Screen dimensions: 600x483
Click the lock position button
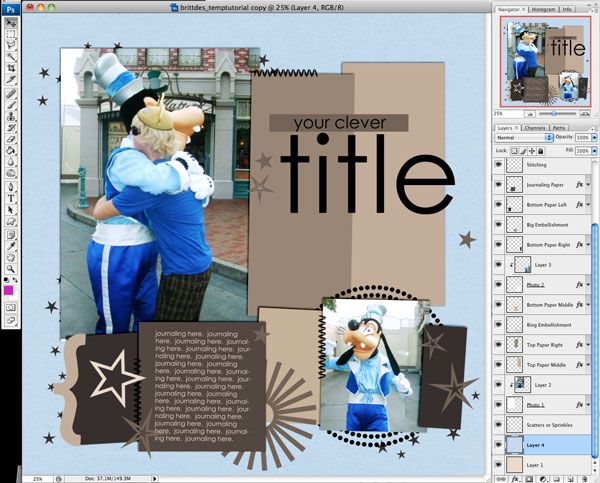coord(532,151)
